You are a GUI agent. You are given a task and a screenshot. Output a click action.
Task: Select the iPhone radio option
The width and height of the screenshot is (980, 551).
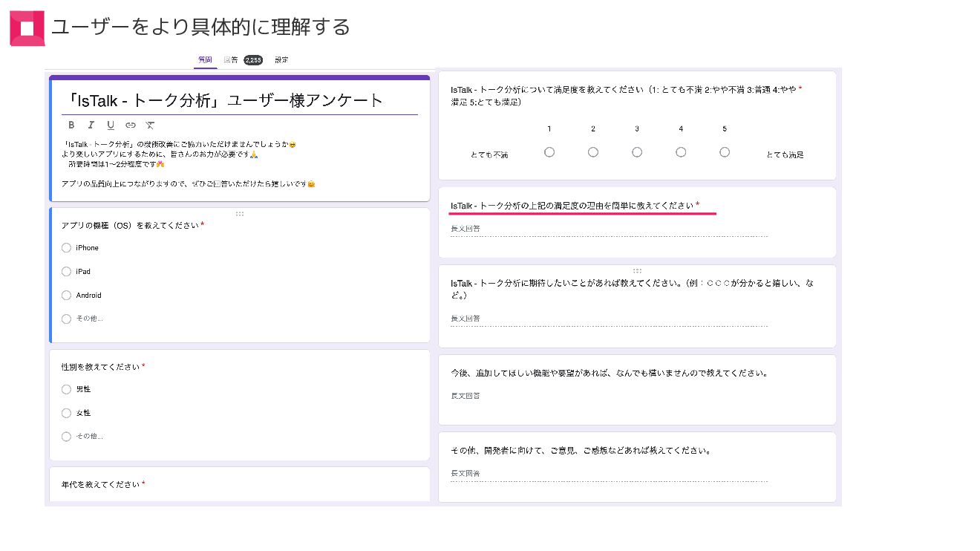(x=67, y=248)
